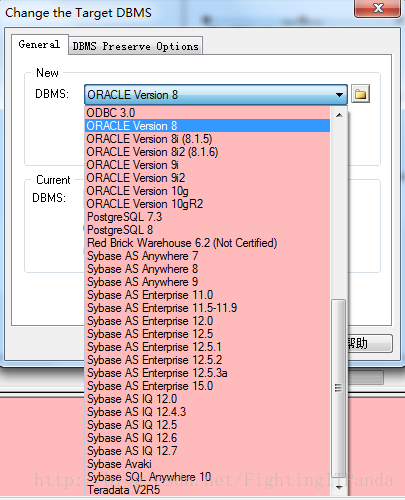Pick Sybase AS Enterprise 12.5.2
Screen dimensions: 405x500
pyautogui.click(x=207, y=360)
